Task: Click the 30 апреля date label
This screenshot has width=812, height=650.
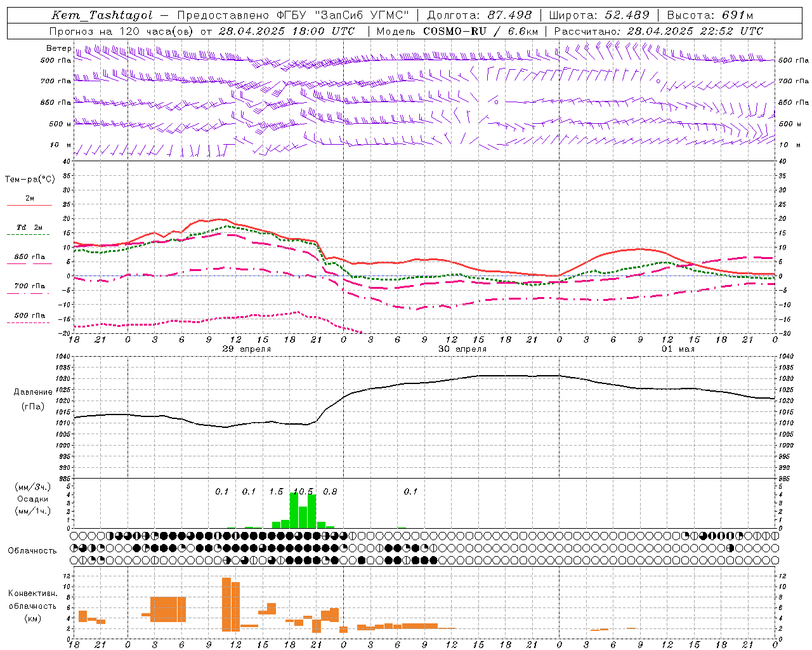Action: point(462,349)
